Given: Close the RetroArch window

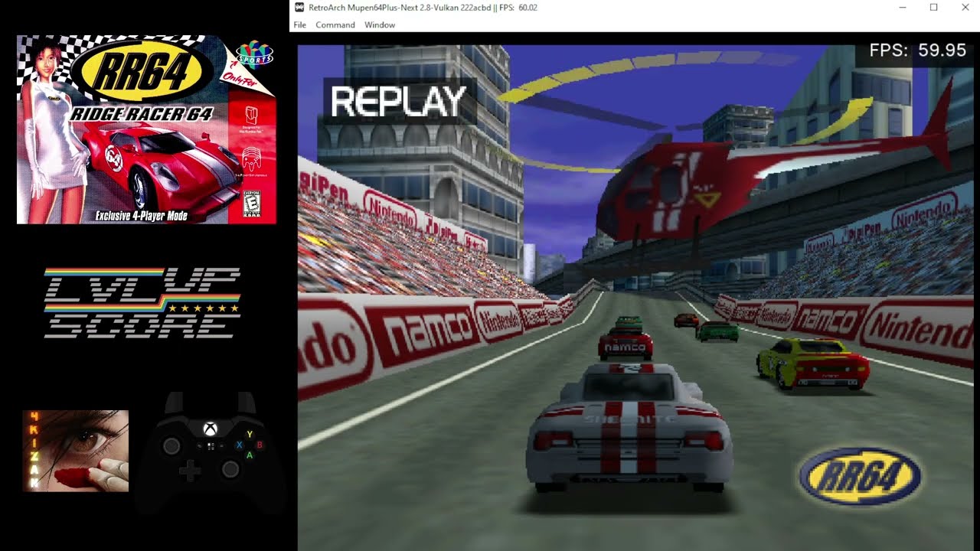Looking at the screenshot, I should click(x=965, y=8).
